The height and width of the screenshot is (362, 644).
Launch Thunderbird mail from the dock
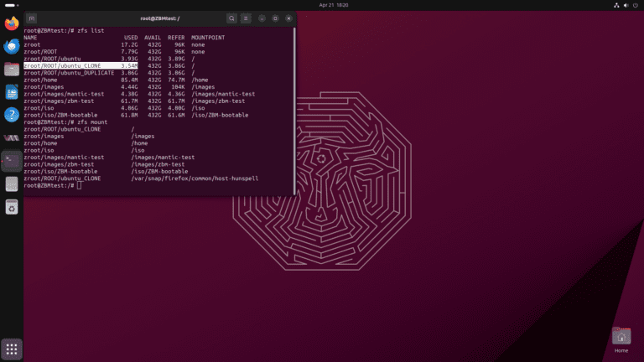(x=12, y=46)
